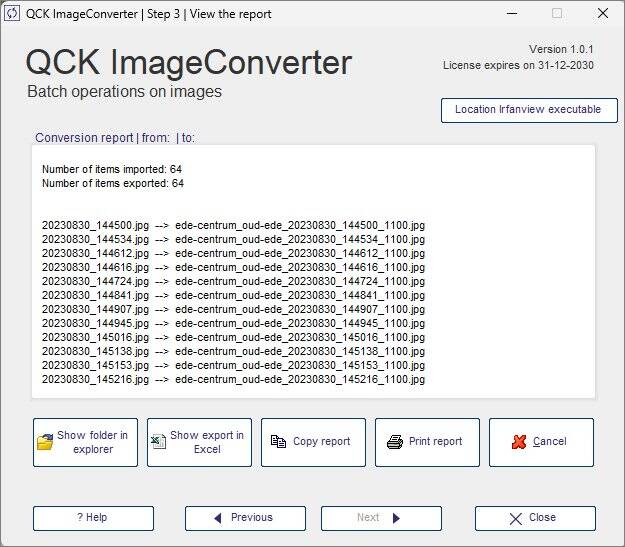Click source name 20230830_144945.jpg
The height and width of the screenshot is (547, 625).
tap(95, 323)
